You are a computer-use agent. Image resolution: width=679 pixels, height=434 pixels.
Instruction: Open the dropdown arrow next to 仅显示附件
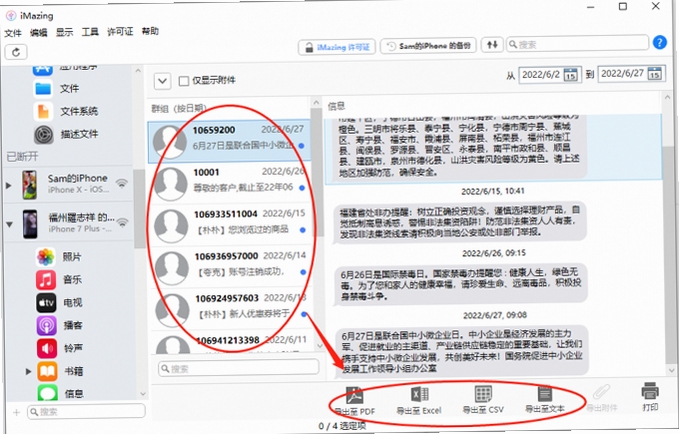coord(162,81)
